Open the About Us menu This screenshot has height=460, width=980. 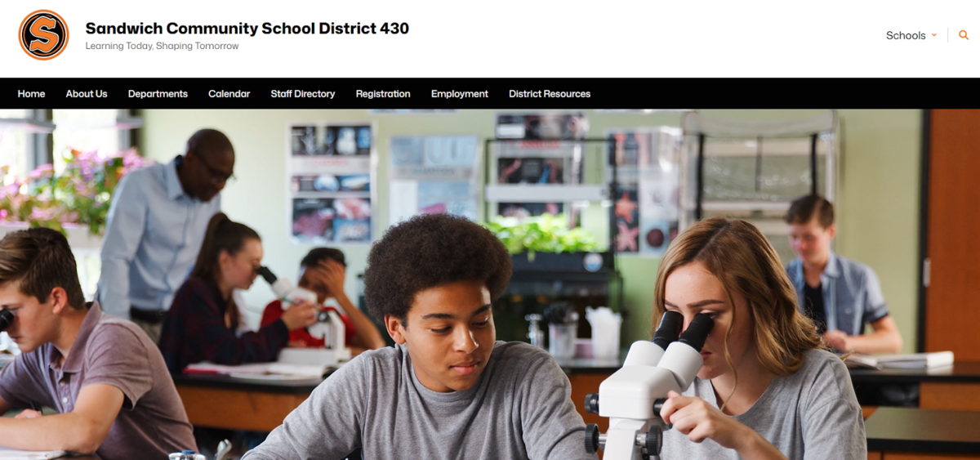coord(87,94)
